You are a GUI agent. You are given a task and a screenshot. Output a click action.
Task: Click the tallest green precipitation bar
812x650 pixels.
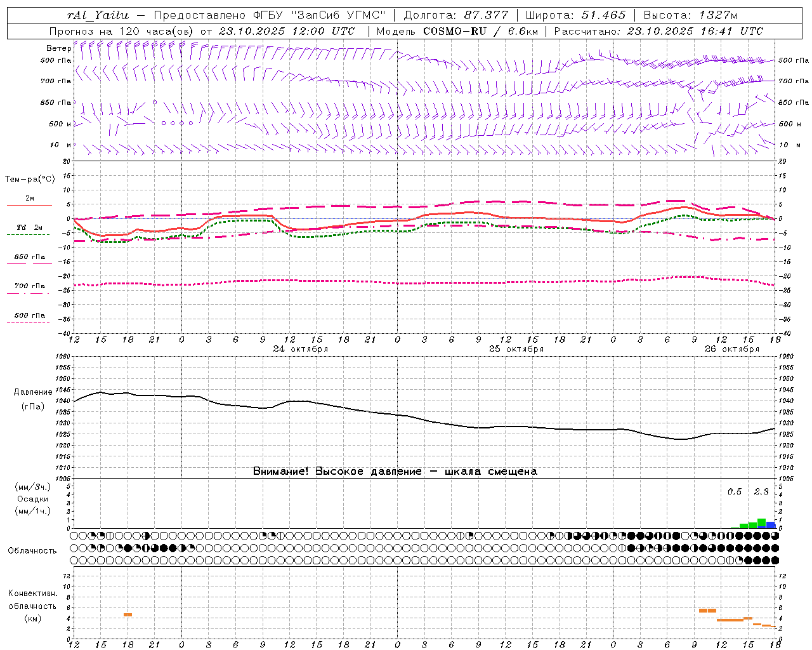[761, 524]
